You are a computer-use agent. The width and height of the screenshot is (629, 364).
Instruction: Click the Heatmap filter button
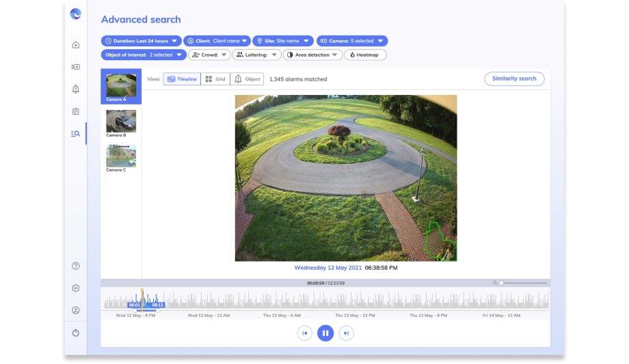[x=365, y=55]
